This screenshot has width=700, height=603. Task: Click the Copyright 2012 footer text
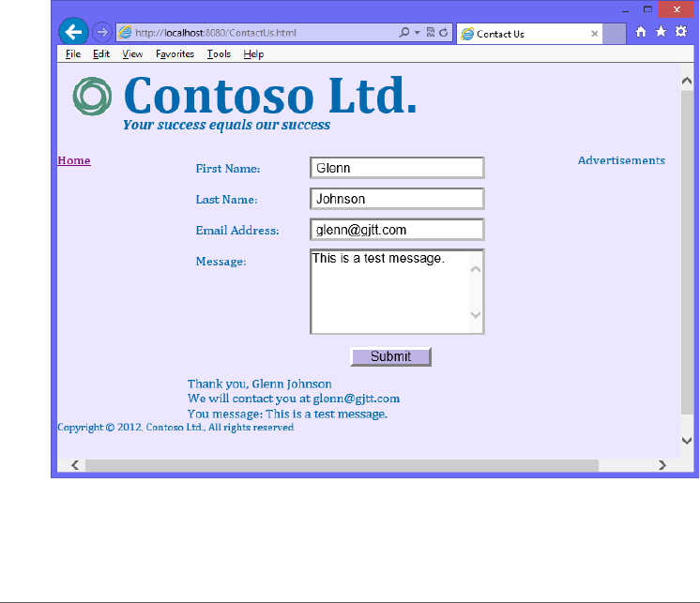tap(175, 428)
